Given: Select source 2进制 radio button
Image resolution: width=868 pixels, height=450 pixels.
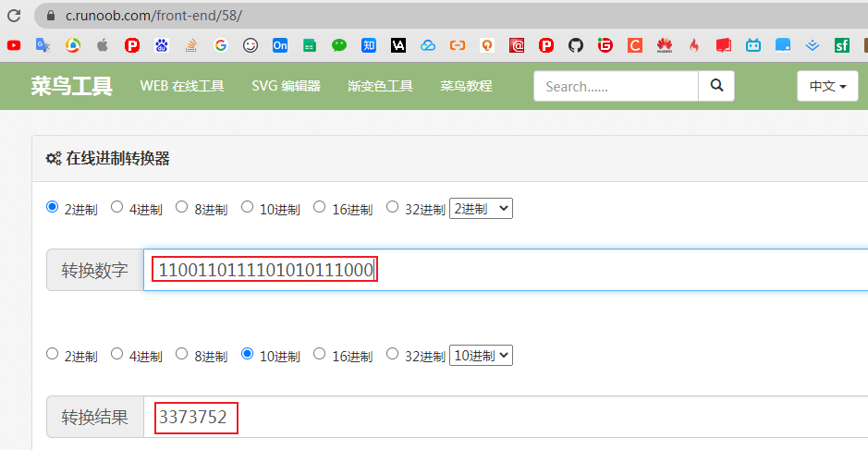Looking at the screenshot, I should pos(52,207).
